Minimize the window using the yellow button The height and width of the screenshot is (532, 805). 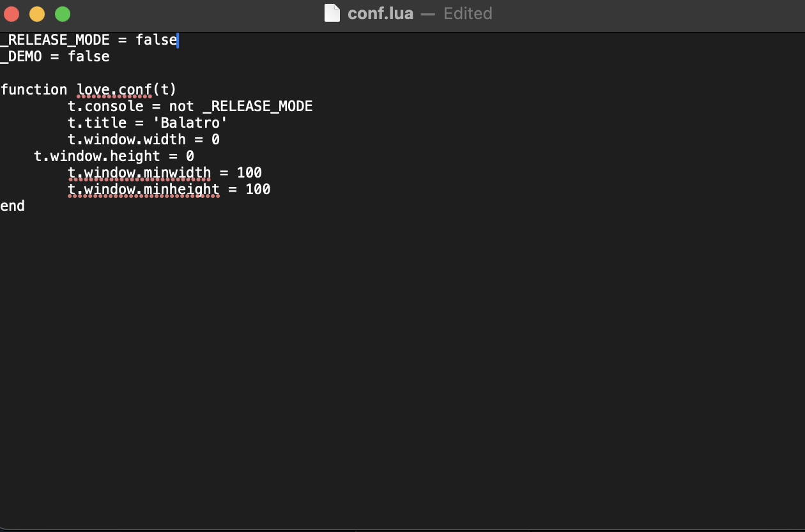(37, 13)
